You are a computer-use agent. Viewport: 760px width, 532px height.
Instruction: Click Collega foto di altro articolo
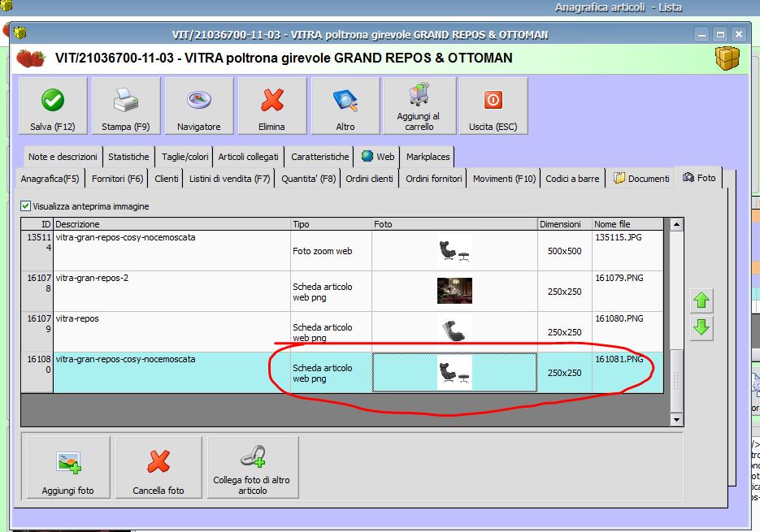pyautogui.click(x=253, y=468)
